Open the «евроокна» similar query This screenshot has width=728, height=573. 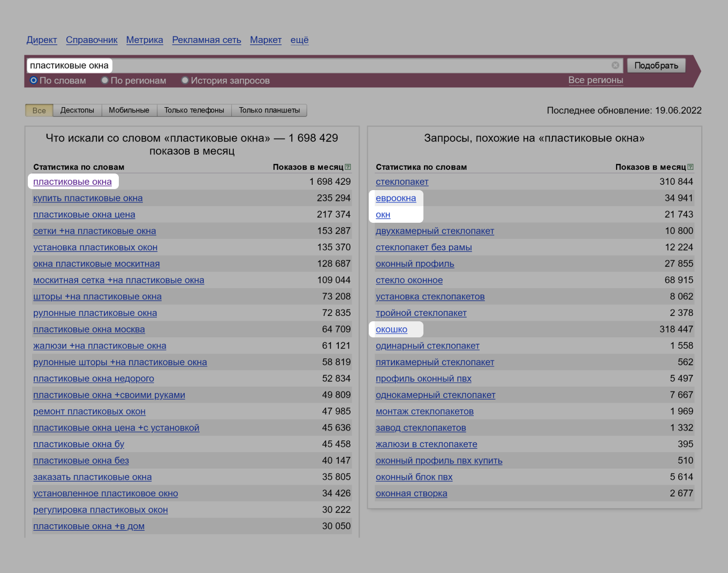[396, 198]
